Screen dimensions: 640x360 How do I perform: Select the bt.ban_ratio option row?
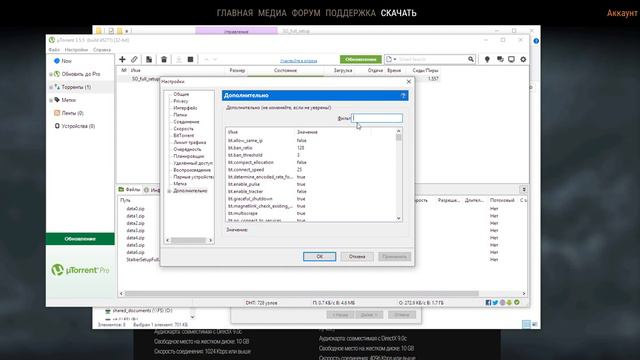(311, 148)
